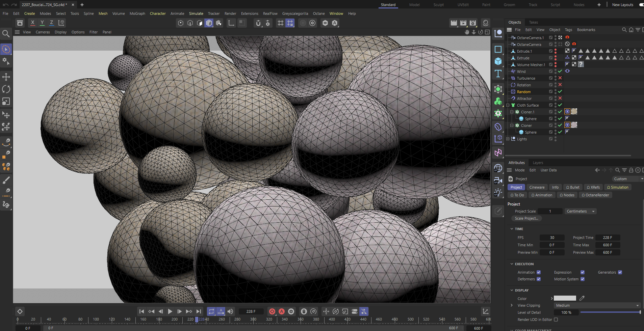The height and width of the screenshot is (331, 644).
Task: Click the display Color swatch
Action: 565,298
